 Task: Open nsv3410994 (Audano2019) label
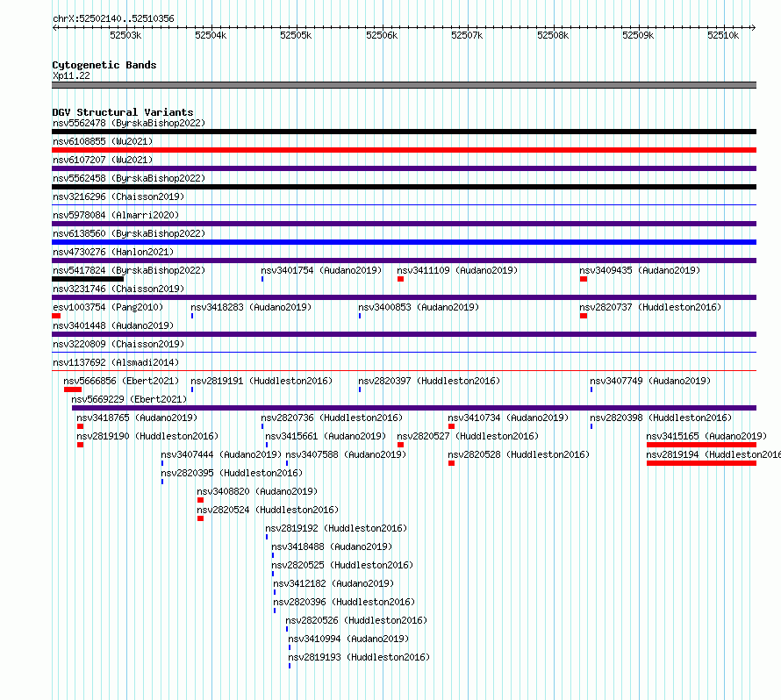coord(348,639)
